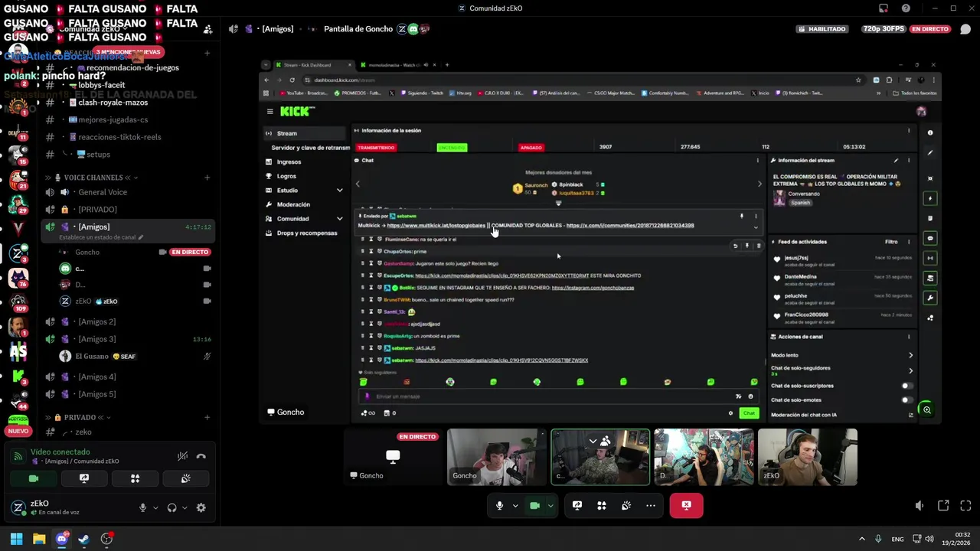Open Steam from the taskbar
The height and width of the screenshot is (551, 980).
83,539
